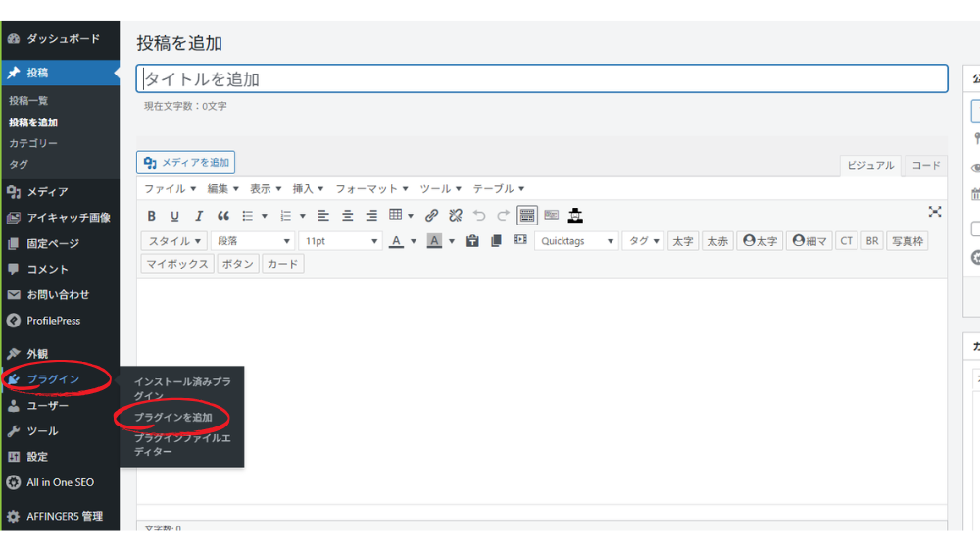Click the table insert icon
This screenshot has height=551, width=980.
click(396, 215)
